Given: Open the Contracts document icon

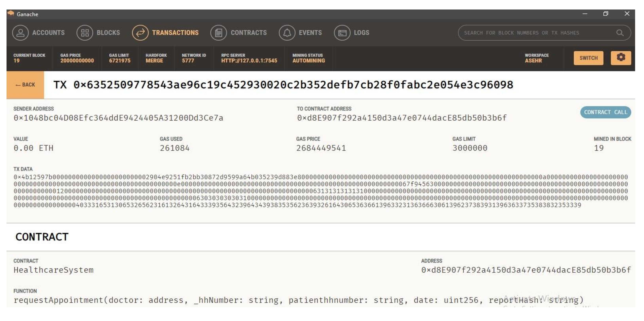Looking at the screenshot, I should click(219, 33).
